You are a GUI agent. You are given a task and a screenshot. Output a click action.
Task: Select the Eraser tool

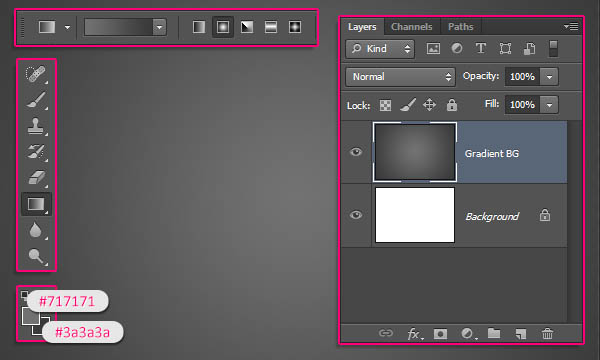(x=36, y=178)
